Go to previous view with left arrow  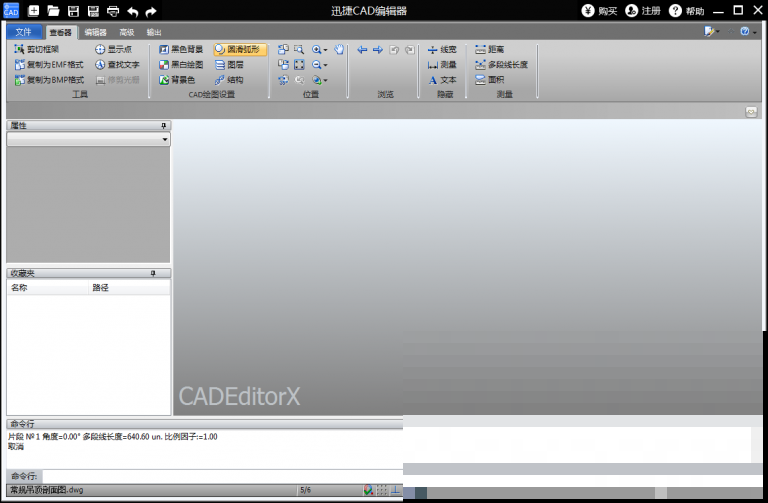pyautogui.click(x=362, y=49)
